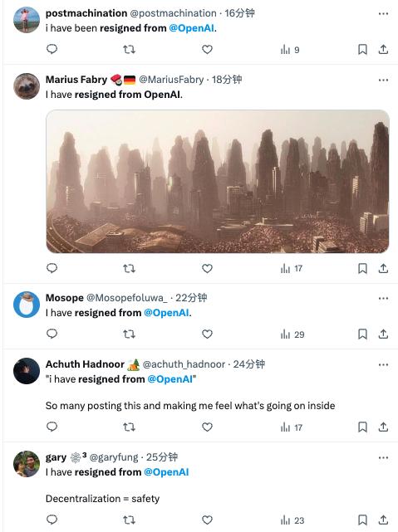Open @OpenAI mention in Mosope's tweet

[166, 313]
